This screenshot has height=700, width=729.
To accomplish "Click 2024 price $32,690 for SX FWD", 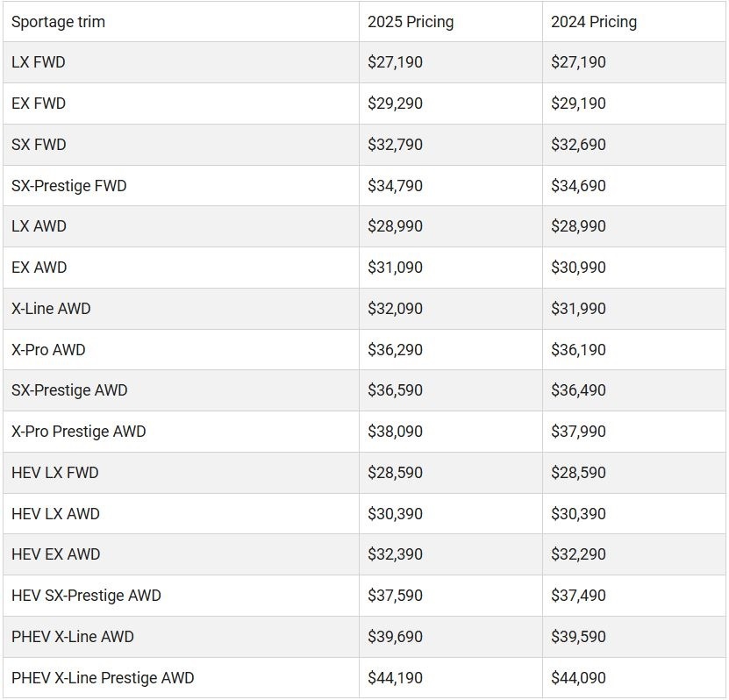I will pos(578,145).
